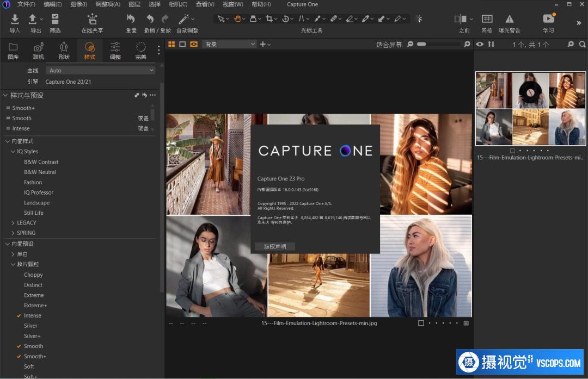Collapse the 内置样式 group
This screenshot has width=588, height=379.
point(8,141)
